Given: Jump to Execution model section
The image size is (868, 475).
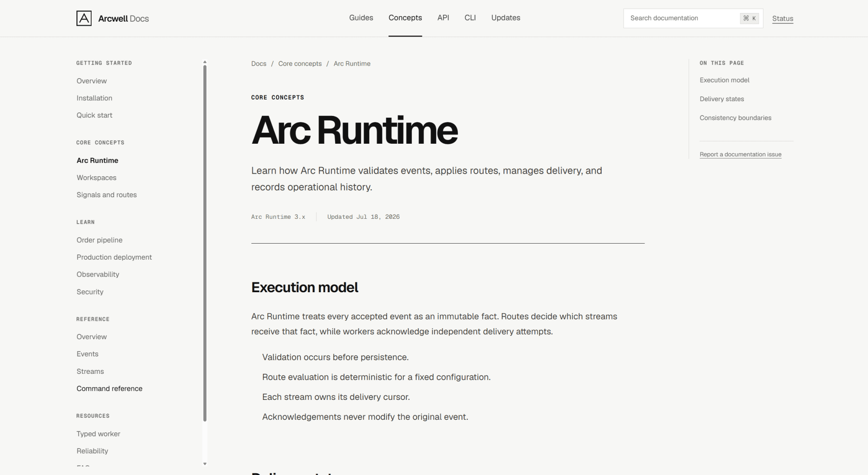Looking at the screenshot, I should [724, 80].
